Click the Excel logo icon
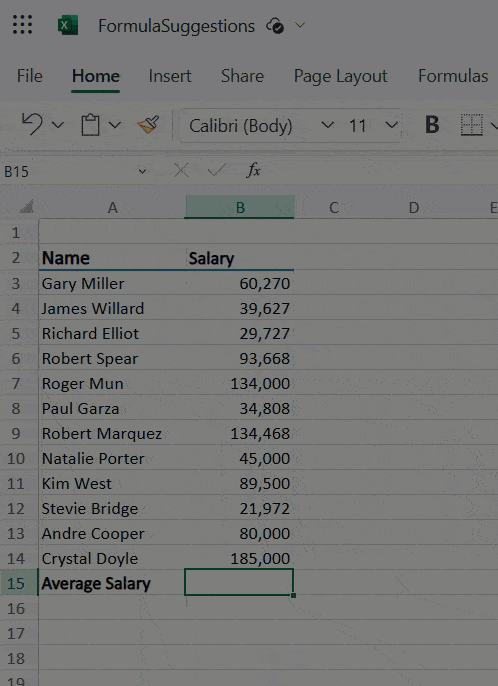Viewport: 498px width, 686px height. click(x=68, y=25)
